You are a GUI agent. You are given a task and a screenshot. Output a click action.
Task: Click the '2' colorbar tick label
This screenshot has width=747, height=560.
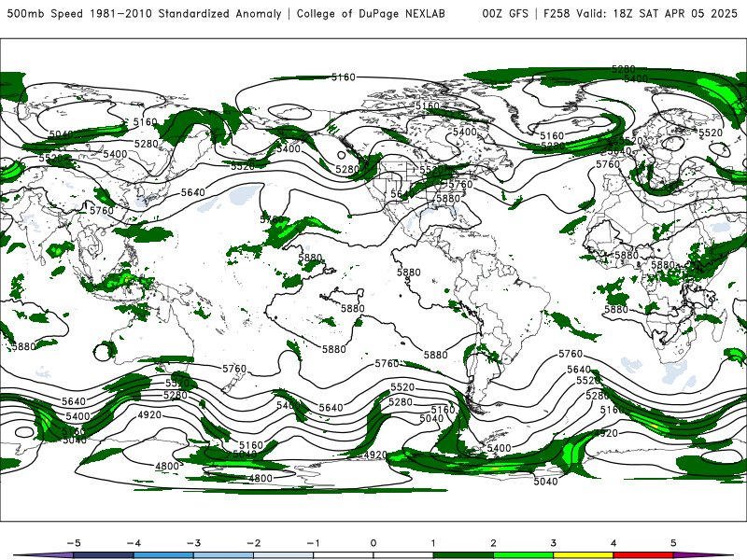[x=493, y=543]
